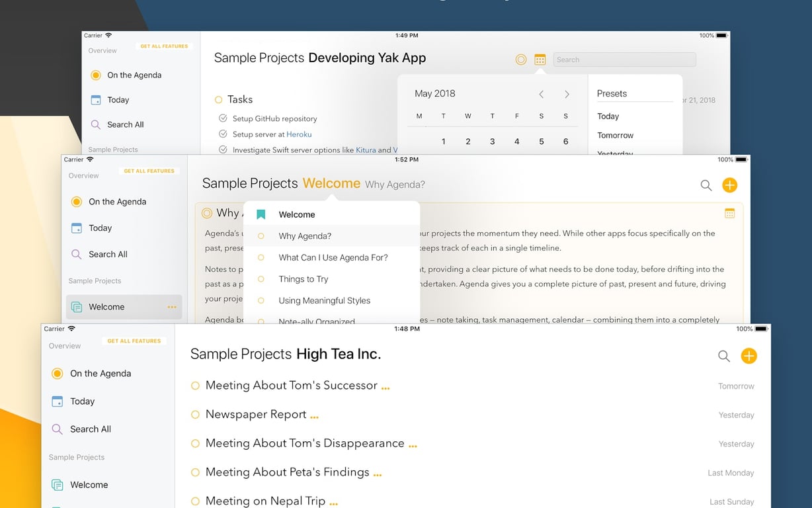Screen dimensions: 812x508
Task: Toggle the status circle on Newspaper Report
Action: pyautogui.click(x=195, y=414)
